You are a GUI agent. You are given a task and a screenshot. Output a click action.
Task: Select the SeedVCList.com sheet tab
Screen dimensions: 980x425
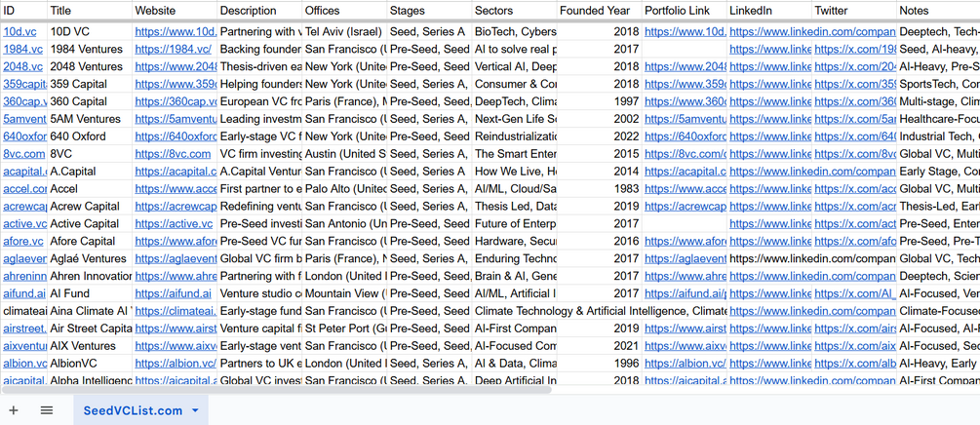(132, 410)
